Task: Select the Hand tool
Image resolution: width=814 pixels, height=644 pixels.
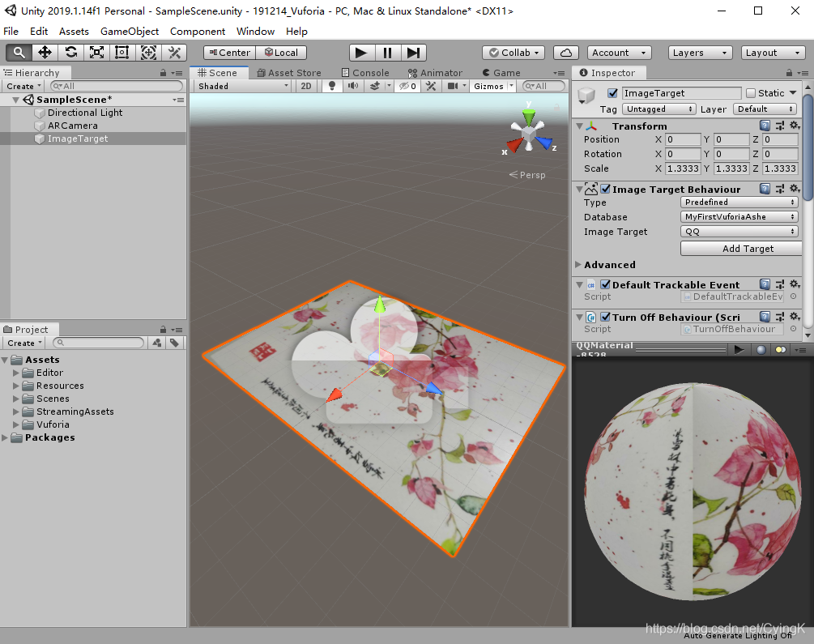Action: pyautogui.click(x=19, y=53)
